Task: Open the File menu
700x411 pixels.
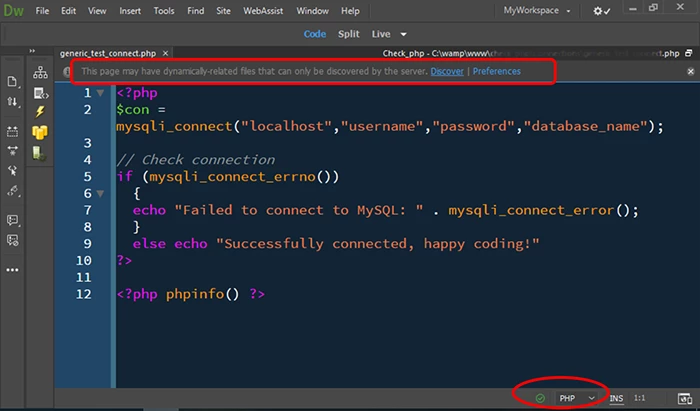Action: click(x=42, y=11)
